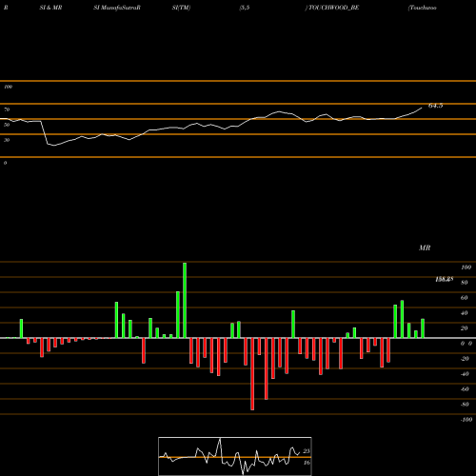This screenshot has height=476, width=476.
Task: Click the RSI axis label 30
Action: 7,140
